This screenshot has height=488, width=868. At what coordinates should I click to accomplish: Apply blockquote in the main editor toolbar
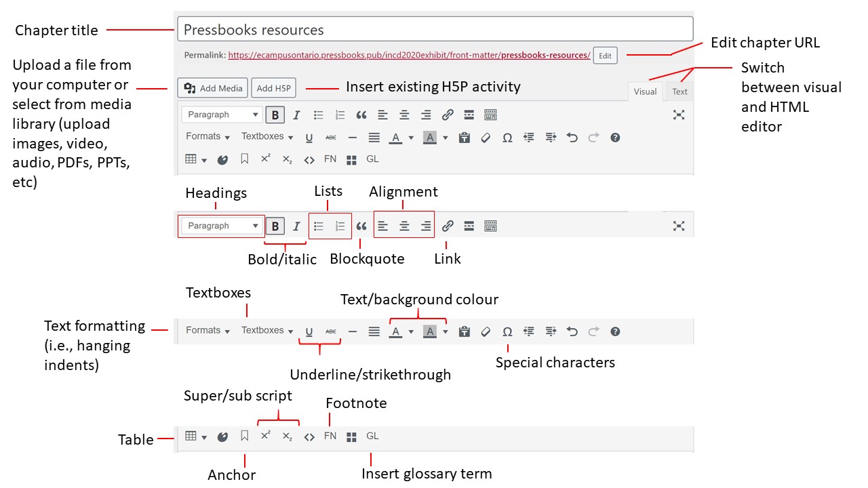pos(361,115)
